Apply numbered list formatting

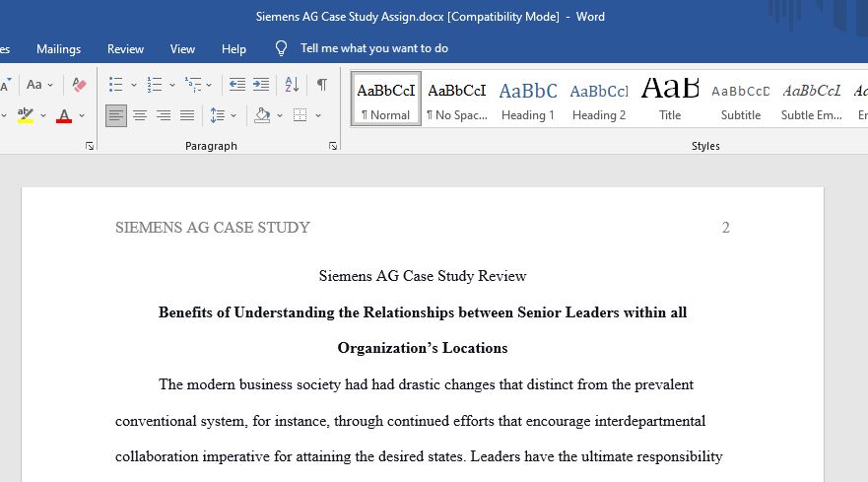(x=155, y=85)
